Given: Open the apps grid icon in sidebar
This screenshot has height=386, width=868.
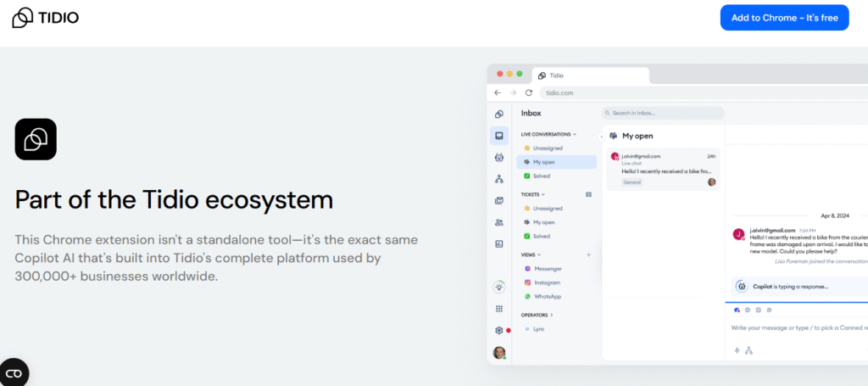Looking at the screenshot, I should [x=499, y=309].
